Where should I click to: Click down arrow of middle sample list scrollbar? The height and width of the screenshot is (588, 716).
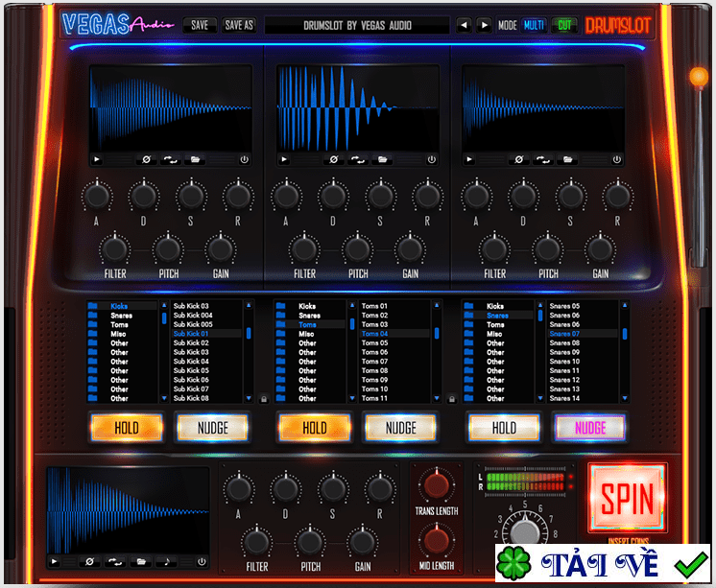point(437,398)
